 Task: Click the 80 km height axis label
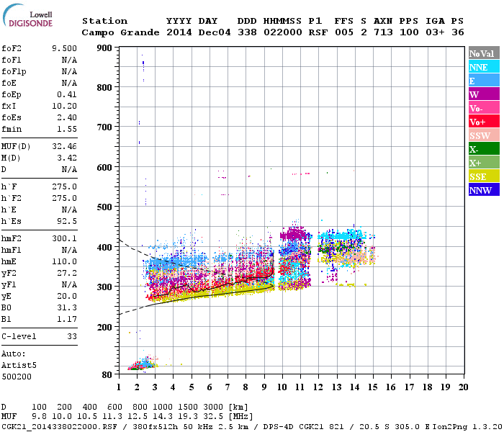coord(107,374)
